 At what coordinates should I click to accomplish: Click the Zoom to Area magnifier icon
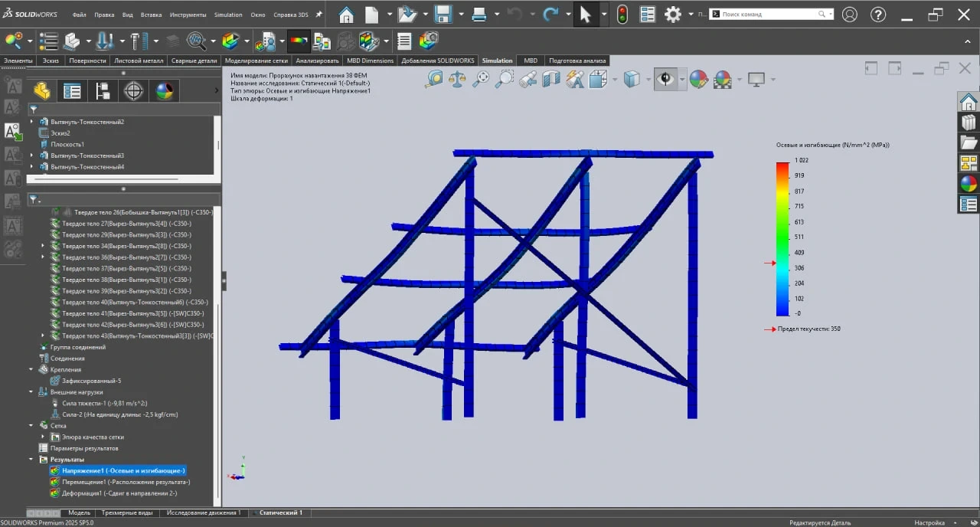(505, 78)
